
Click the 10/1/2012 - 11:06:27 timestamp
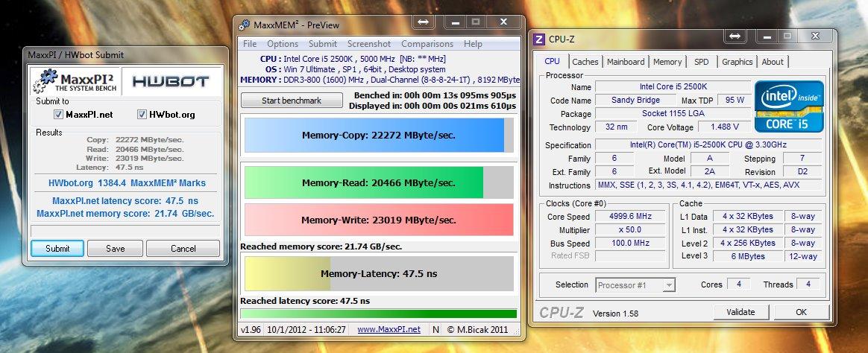(306, 330)
